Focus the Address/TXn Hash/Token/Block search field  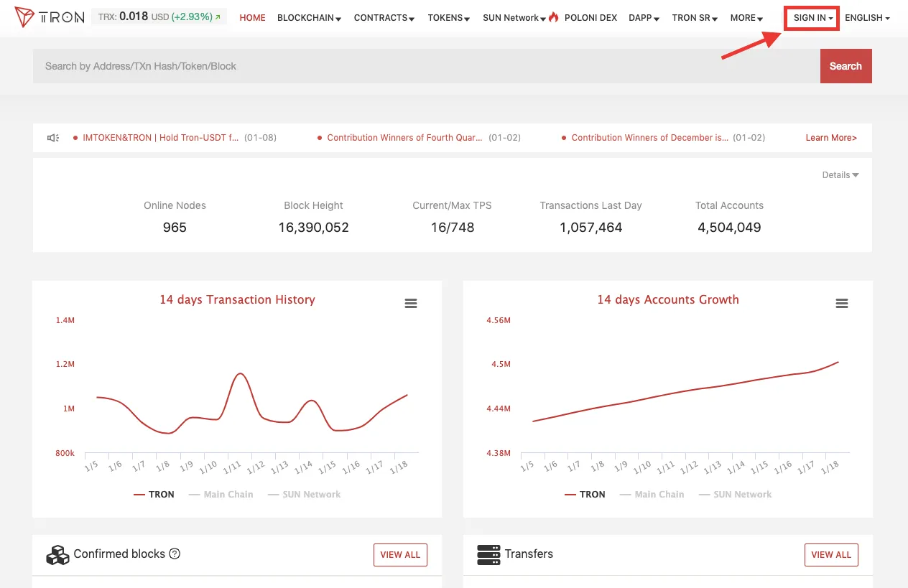pyautogui.click(x=427, y=66)
